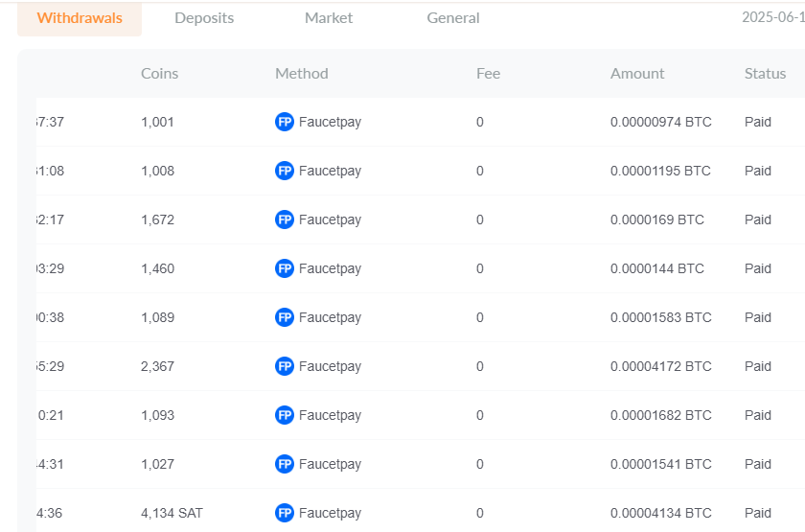This screenshot has width=805, height=532.
Task: Click the Fee column header
Action: [488, 74]
